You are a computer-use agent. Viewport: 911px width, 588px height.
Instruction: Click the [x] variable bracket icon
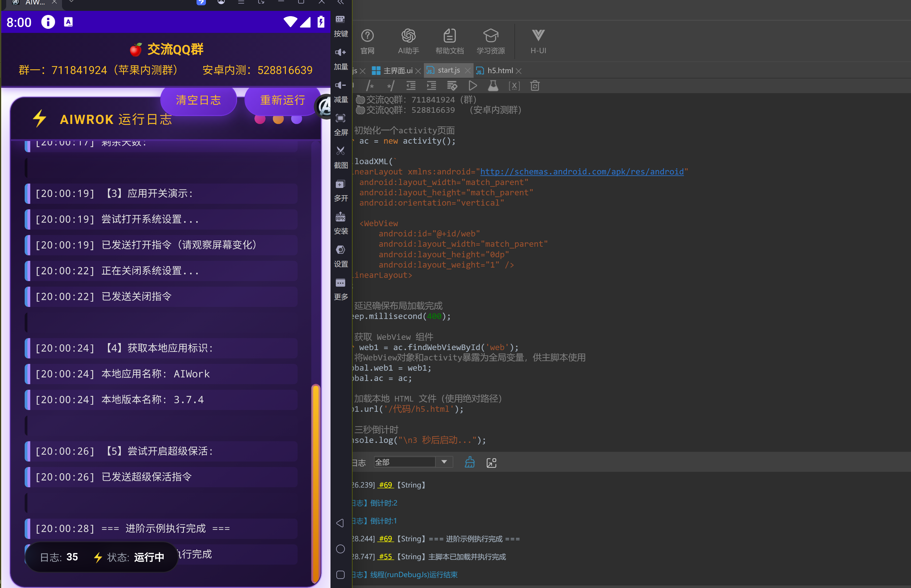point(514,85)
